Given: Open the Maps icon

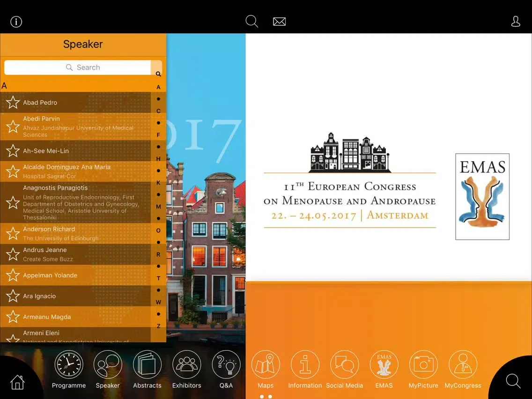Looking at the screenshot, I should (266, 364).
